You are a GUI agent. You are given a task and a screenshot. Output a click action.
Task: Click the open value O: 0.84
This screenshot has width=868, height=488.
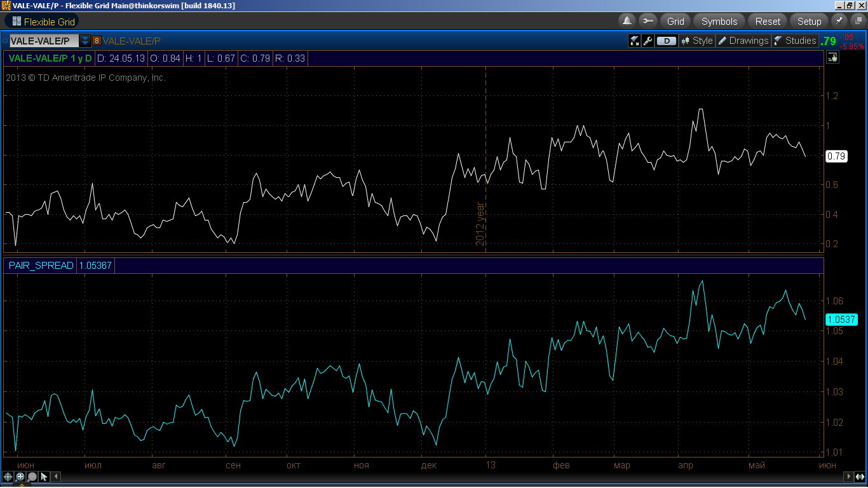[165, 58]
